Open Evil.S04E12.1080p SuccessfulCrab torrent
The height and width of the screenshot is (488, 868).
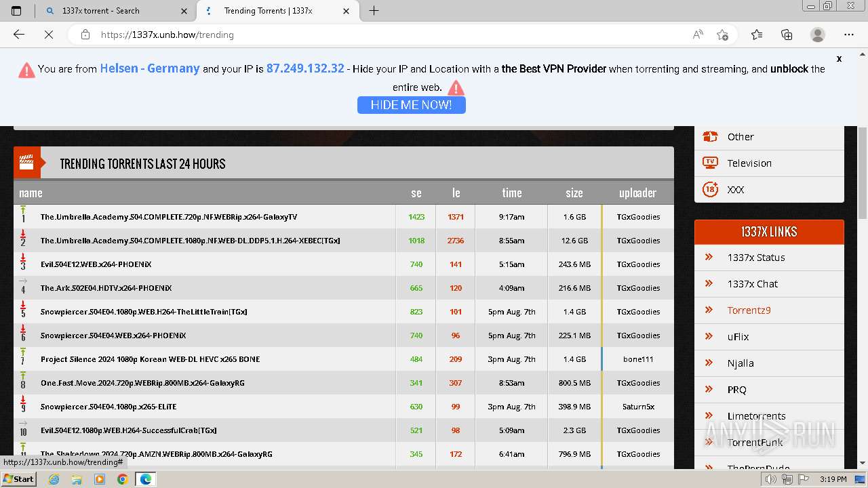pos(129,430)
